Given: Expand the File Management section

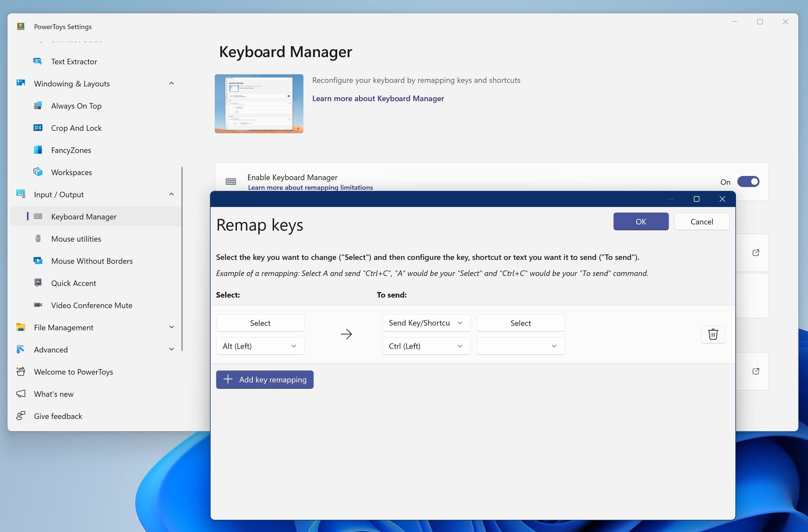Looking at the screenshot, I should (172, 327).
